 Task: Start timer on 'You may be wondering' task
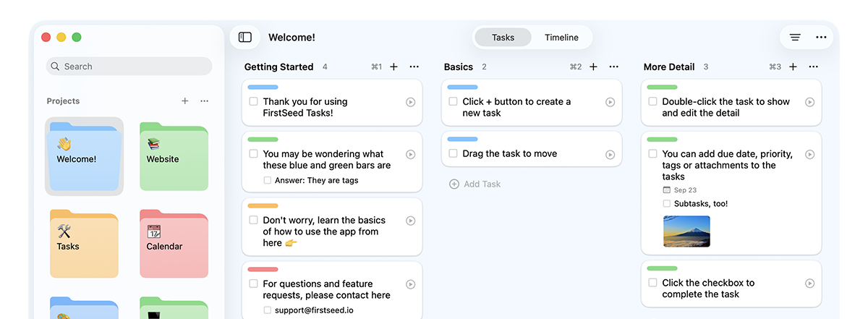(x=411, y=154)
